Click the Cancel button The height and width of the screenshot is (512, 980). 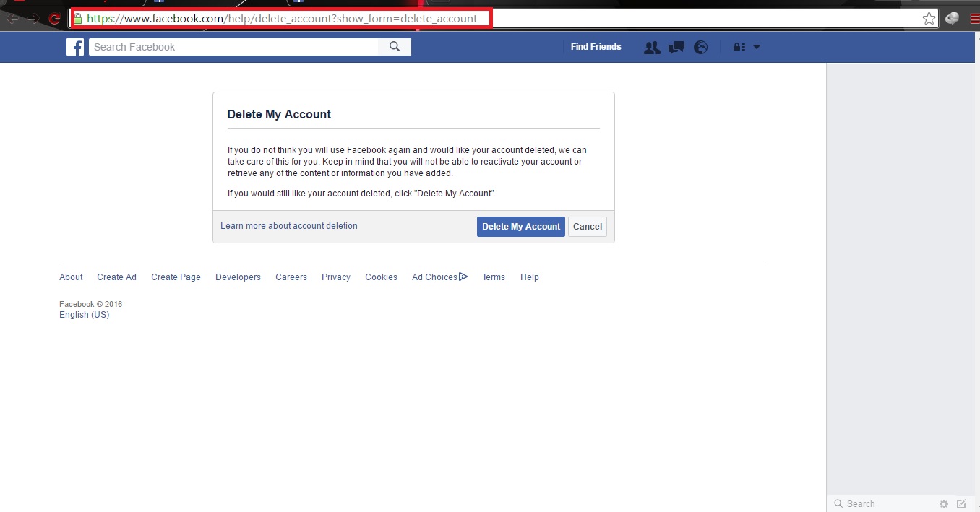pos(588,227)
